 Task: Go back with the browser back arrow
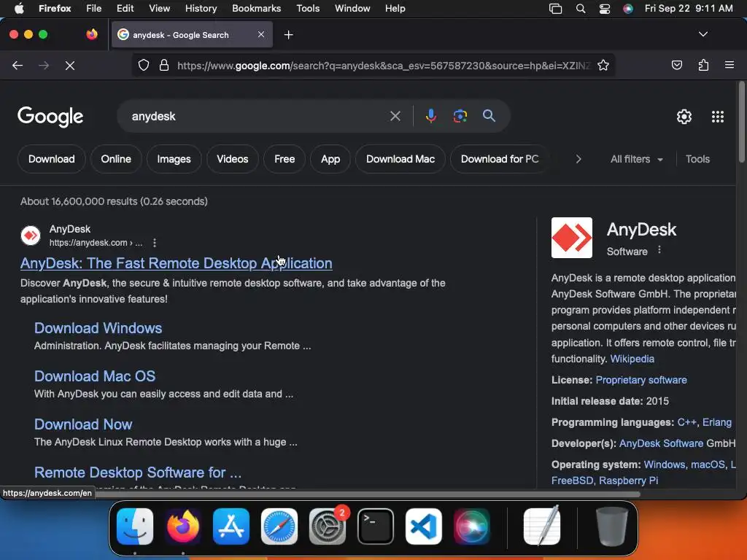18,65
